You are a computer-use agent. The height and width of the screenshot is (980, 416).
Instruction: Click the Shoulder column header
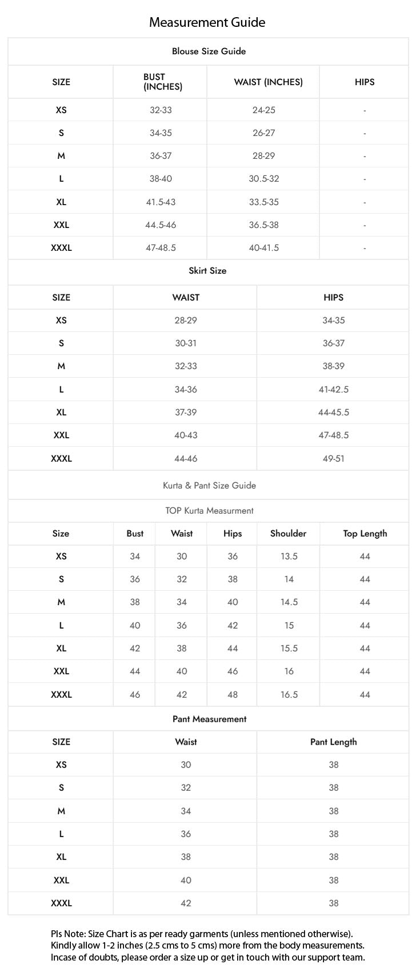pos(288,534)
